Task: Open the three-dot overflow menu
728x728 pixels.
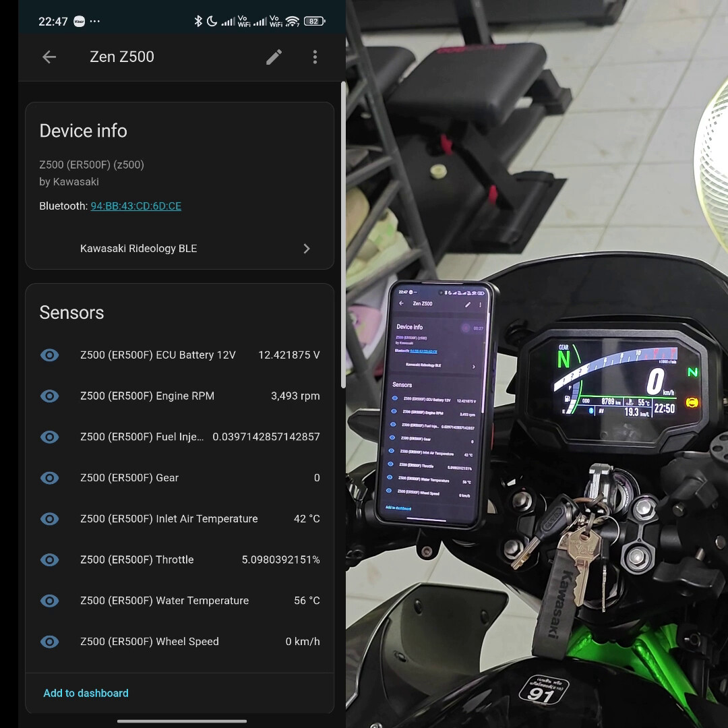Action: 315,57
